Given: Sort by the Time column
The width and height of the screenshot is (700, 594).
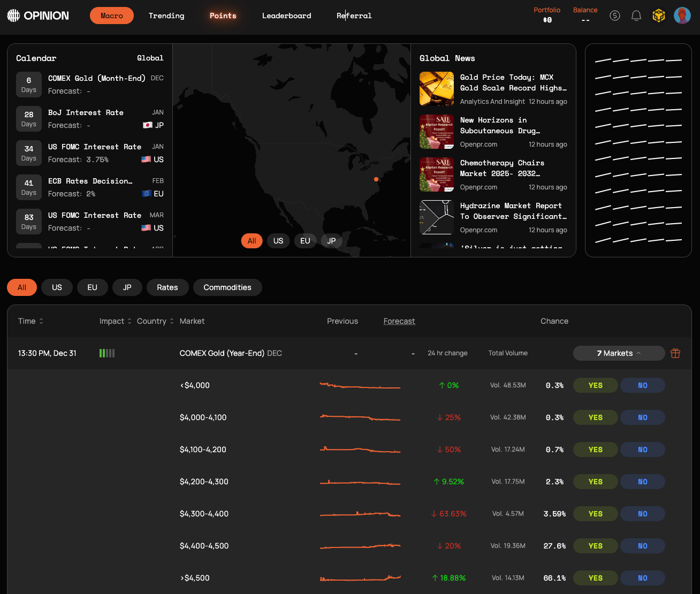Looking at the screenshot, I should pos(31,321).
